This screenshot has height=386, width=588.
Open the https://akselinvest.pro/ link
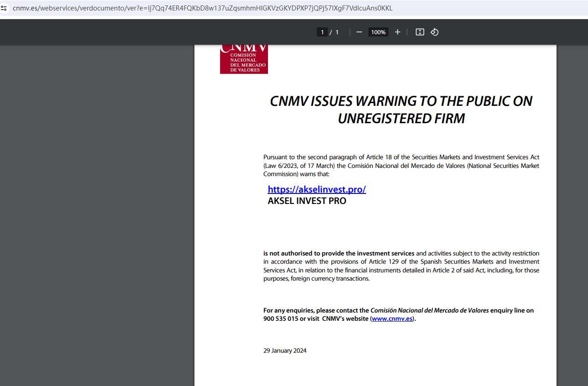316,189
